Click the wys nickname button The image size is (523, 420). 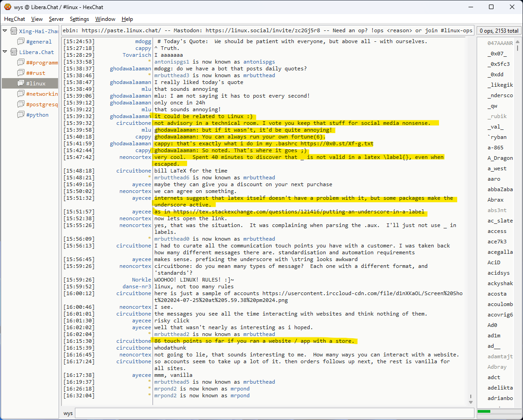click(68, 413)
